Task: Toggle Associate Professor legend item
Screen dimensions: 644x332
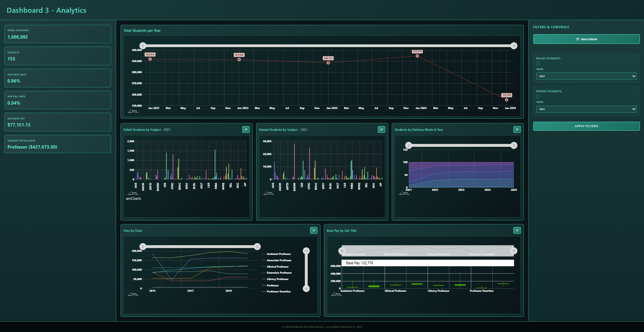Action: [x=277, y=260]
